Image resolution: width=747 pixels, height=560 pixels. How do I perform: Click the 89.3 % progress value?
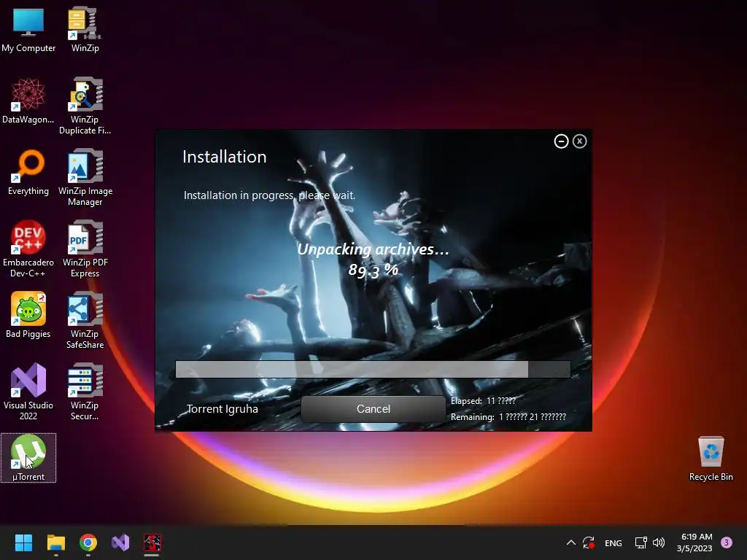point(373,270)
